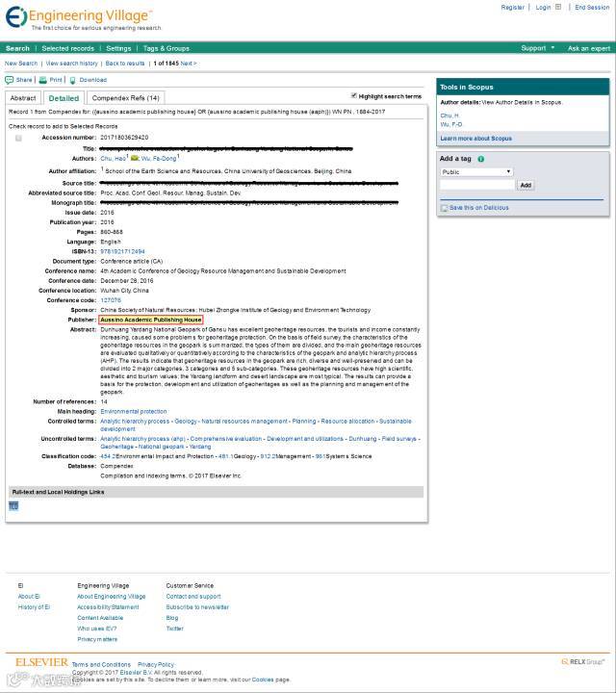Click author link Chu, Hao
The height and width of the screenshot is (693, 616).
point(114,158)
